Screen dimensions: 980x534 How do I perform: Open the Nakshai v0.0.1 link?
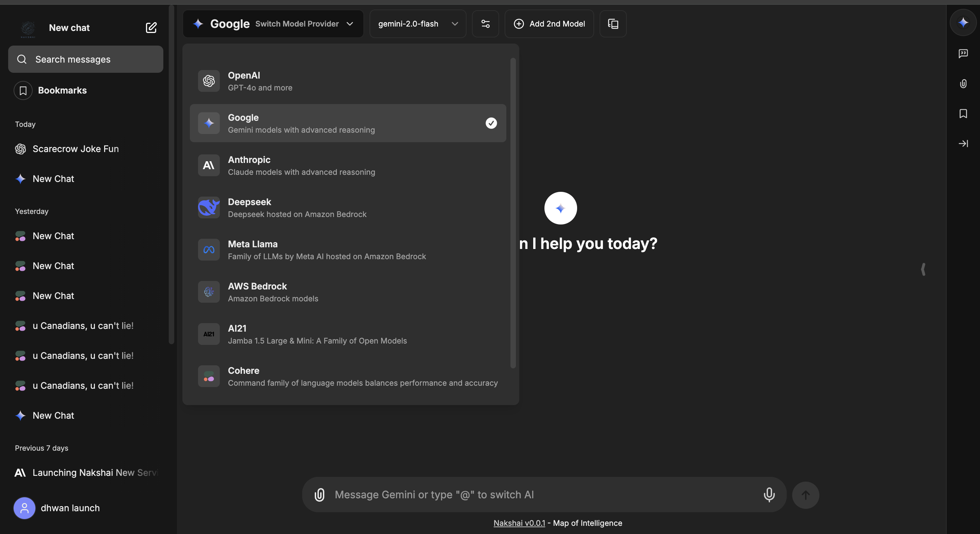tap(519, 523)
